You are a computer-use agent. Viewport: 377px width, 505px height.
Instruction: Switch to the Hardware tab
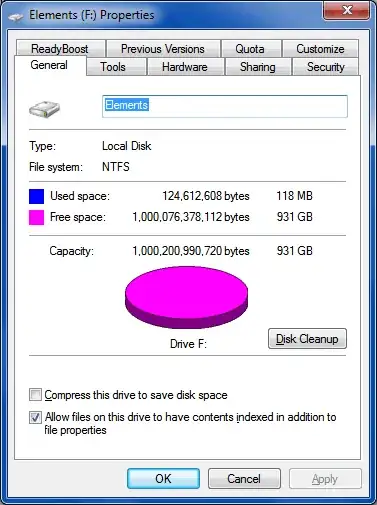pos(185,67)
